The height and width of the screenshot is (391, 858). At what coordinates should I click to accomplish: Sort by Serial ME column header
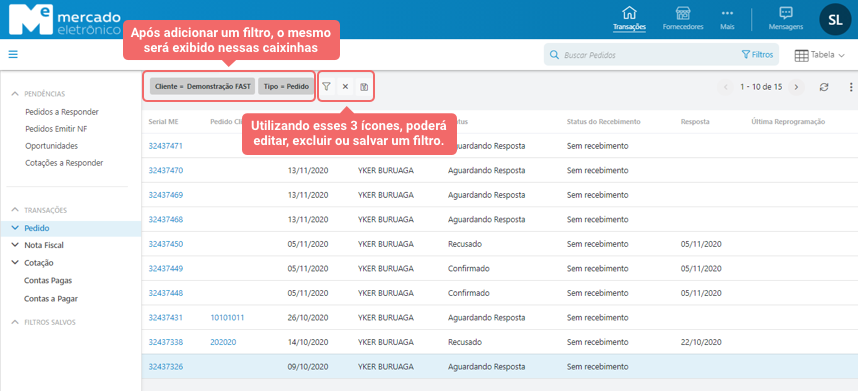[164, 121]
